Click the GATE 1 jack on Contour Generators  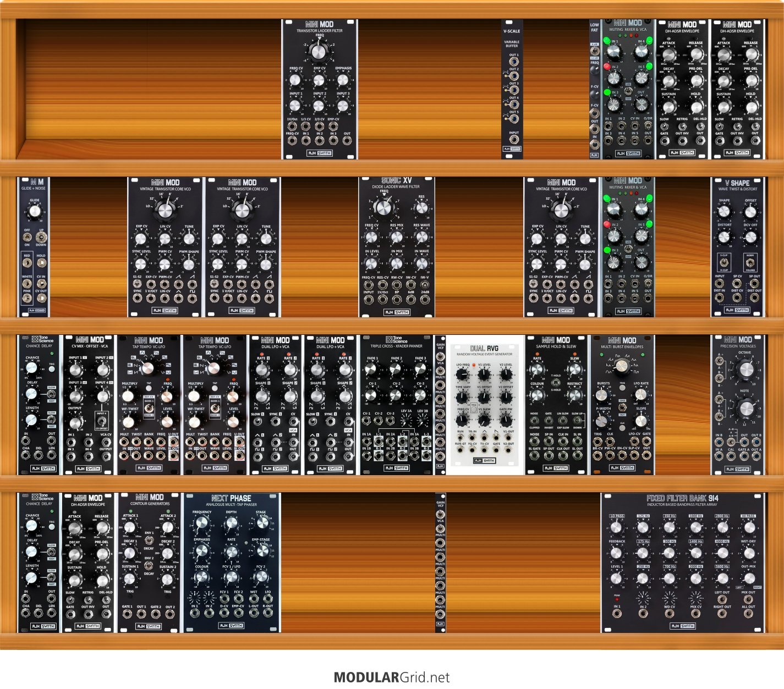point(127,614)
